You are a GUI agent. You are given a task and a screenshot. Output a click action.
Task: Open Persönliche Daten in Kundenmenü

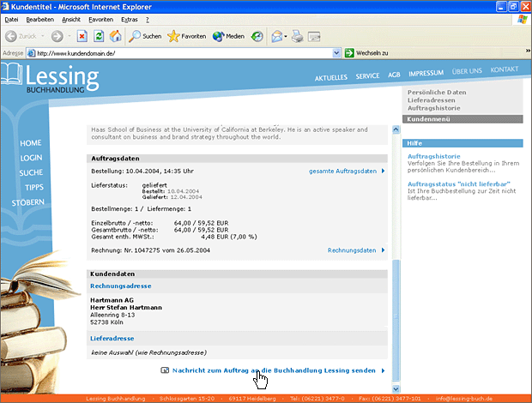click(x=437, y=93)
